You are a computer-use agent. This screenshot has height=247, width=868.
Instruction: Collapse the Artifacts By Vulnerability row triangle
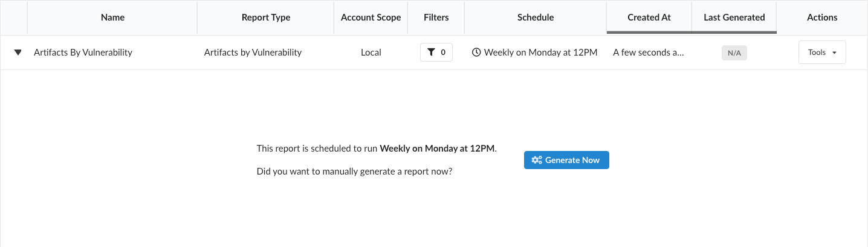[x=18, y=53]
